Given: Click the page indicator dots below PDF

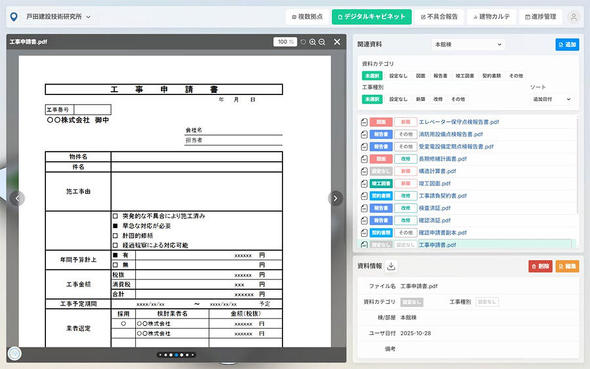Looking at the screenshot, I should click(x=176, y=355).
